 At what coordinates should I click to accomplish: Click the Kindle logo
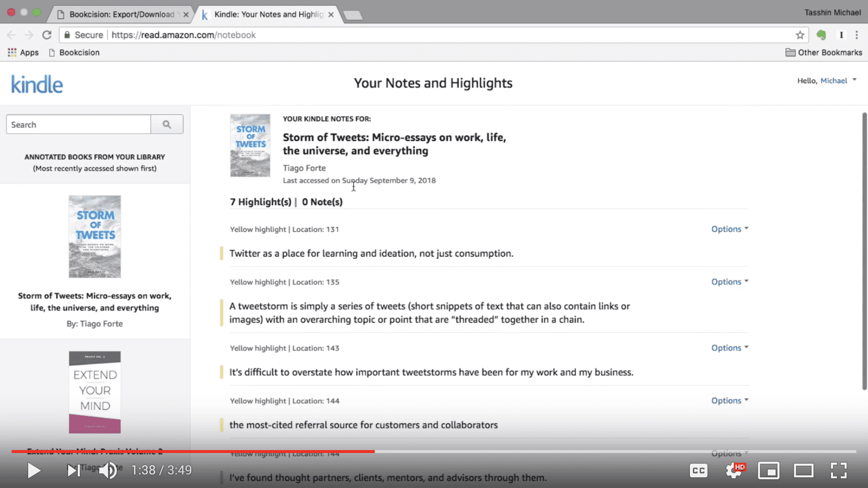37,85
